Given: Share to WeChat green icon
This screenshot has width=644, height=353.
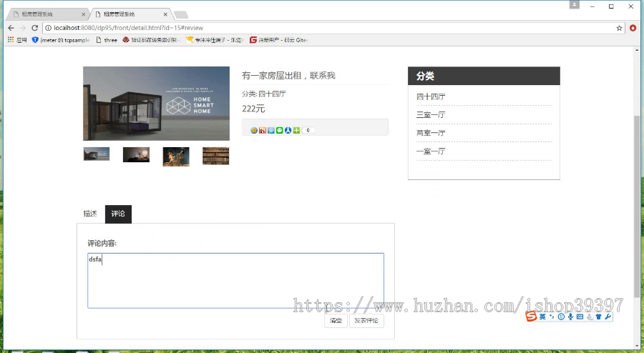Looking at the screenshot, I should tap(280, 130).
